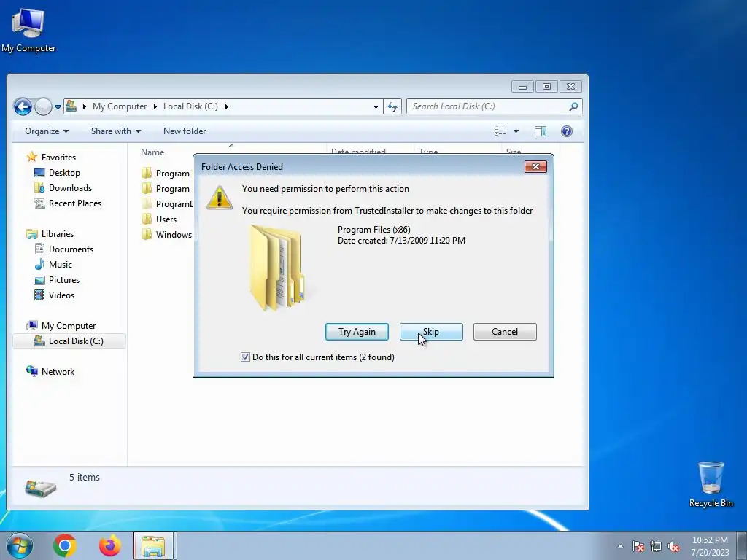Image resolution: width=747 pixels, height=560 pixels.
Task: Click the ProgramData folder icon
Action: click(147, 204)
